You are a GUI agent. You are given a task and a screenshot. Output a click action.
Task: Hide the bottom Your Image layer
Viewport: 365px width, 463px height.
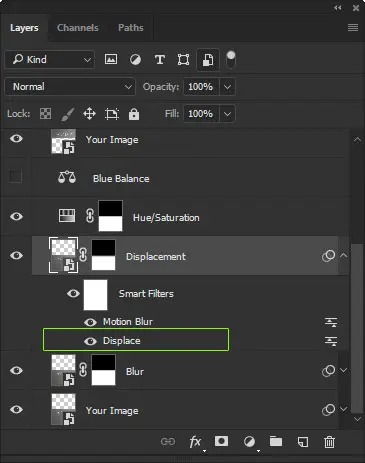(x=16, y=409)
